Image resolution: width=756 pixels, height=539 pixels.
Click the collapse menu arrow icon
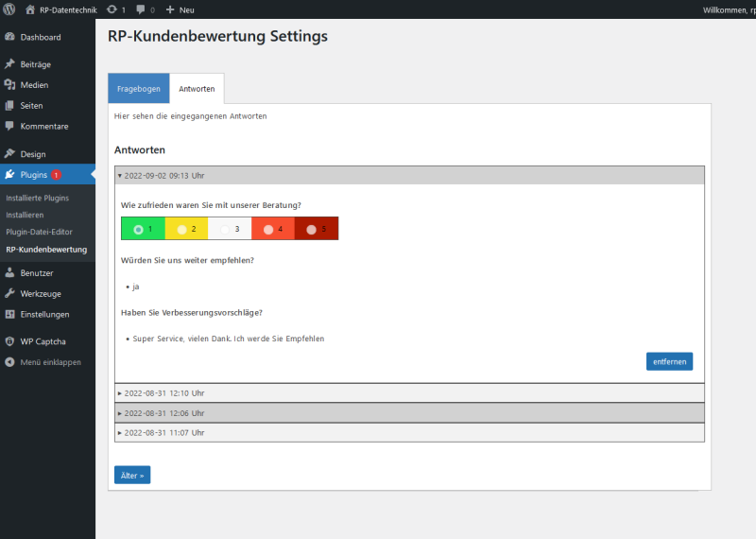(9, 362)
